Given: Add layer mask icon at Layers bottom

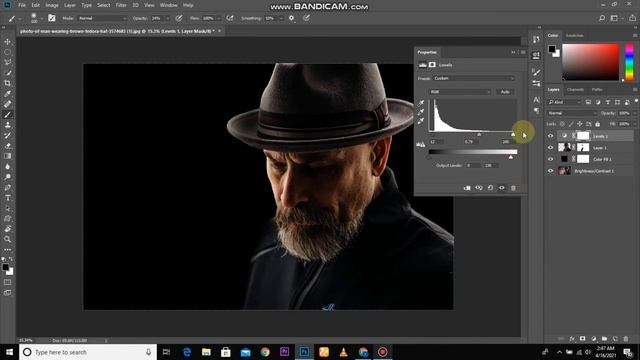Looking at the screenshot, I should pos(582,339).
